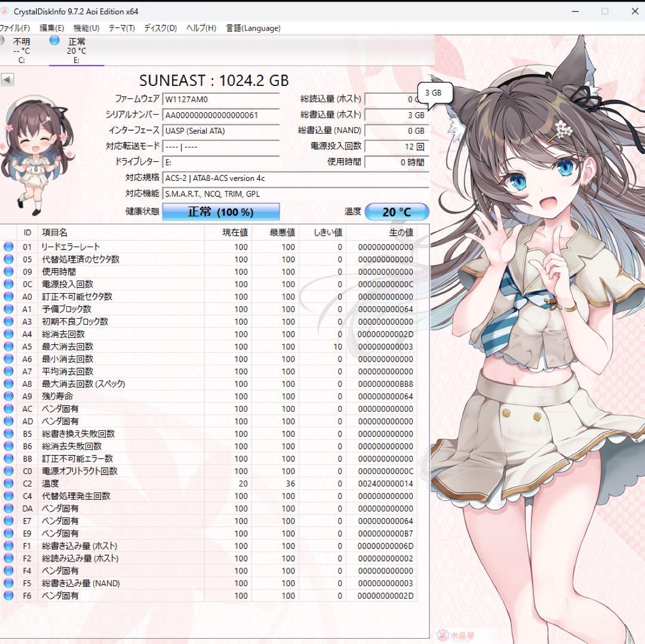This screenshot has width=645, height=644.
Task: Open the テーマ(T) menu
Action: tap(121, 28)
